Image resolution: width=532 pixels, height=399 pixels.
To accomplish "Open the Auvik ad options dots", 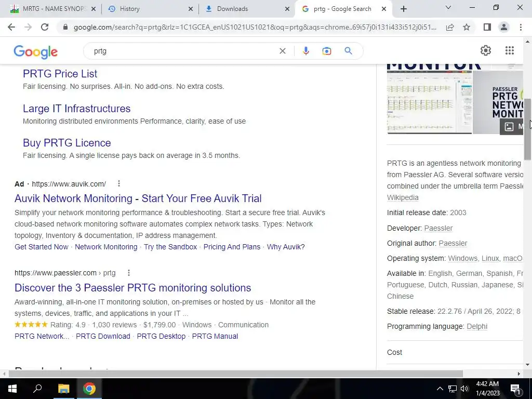I will tap(119, 183).
